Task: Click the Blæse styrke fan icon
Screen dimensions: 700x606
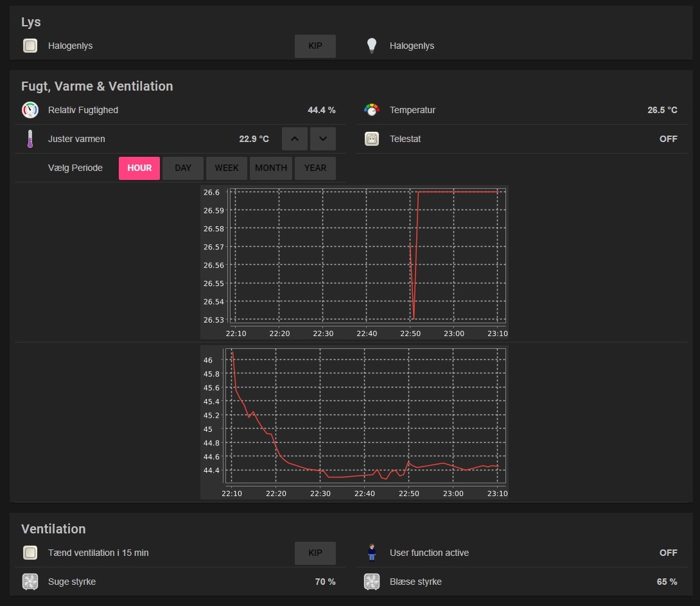Action: (x=372, y=582)
